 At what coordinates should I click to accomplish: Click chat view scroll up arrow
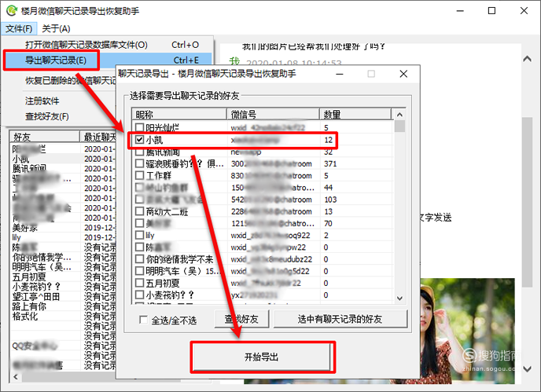click(527, 59)
